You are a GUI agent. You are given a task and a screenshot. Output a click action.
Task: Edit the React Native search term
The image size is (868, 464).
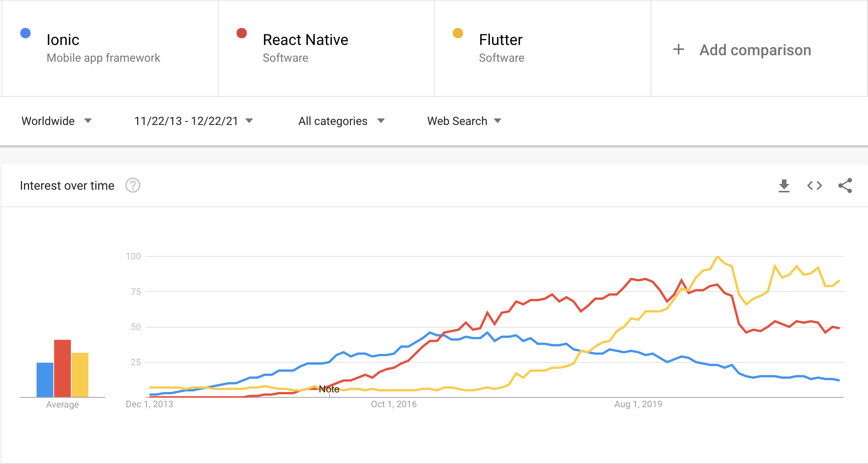pos(305,40)
